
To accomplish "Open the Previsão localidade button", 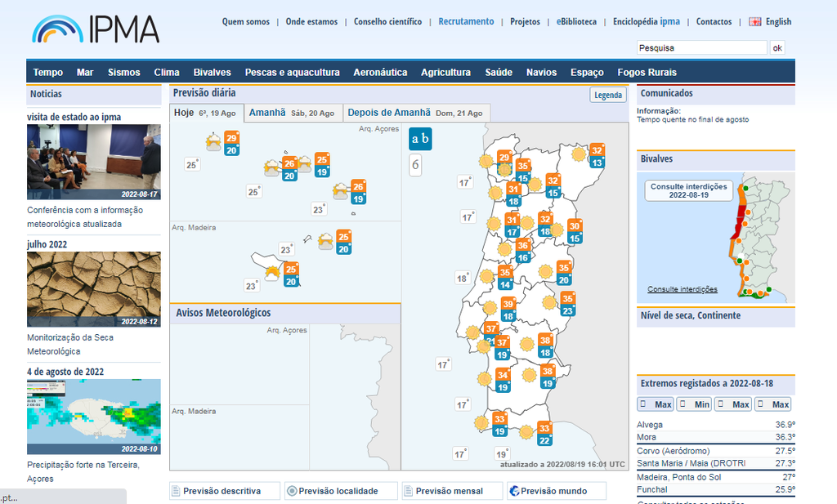I will coord(341,491).
